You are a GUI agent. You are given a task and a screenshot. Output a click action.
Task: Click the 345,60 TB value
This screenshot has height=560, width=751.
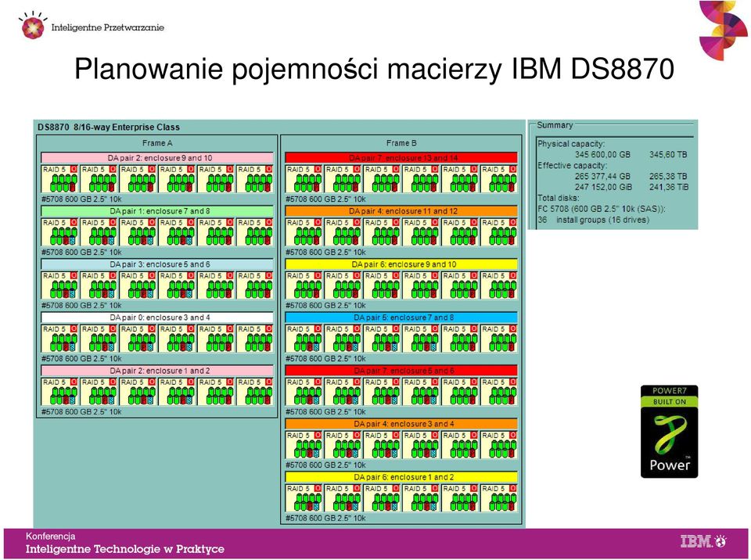click(668, 155)
